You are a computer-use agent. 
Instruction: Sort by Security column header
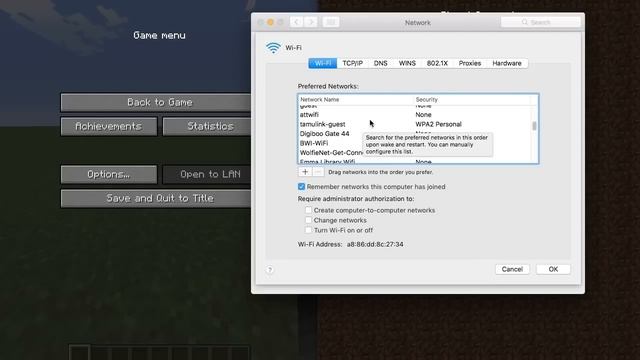[472, 100]
